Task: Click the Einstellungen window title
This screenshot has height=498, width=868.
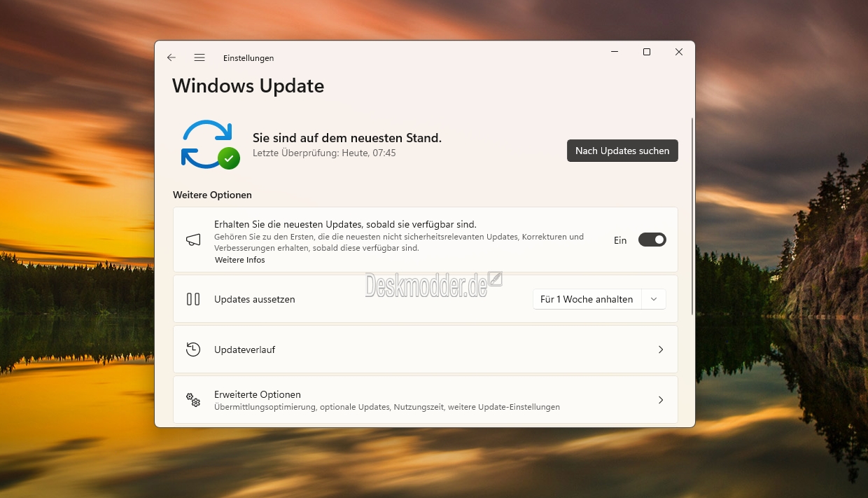Action: (248, 58)
